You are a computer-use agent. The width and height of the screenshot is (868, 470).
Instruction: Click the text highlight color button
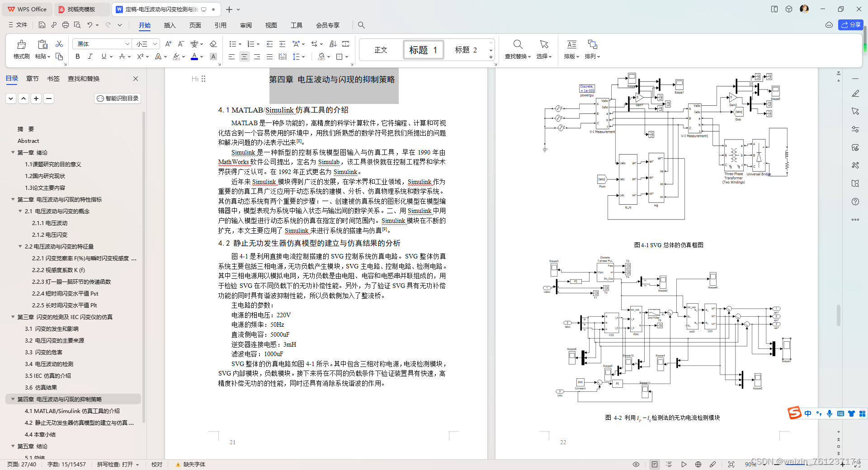pos(176,56)
